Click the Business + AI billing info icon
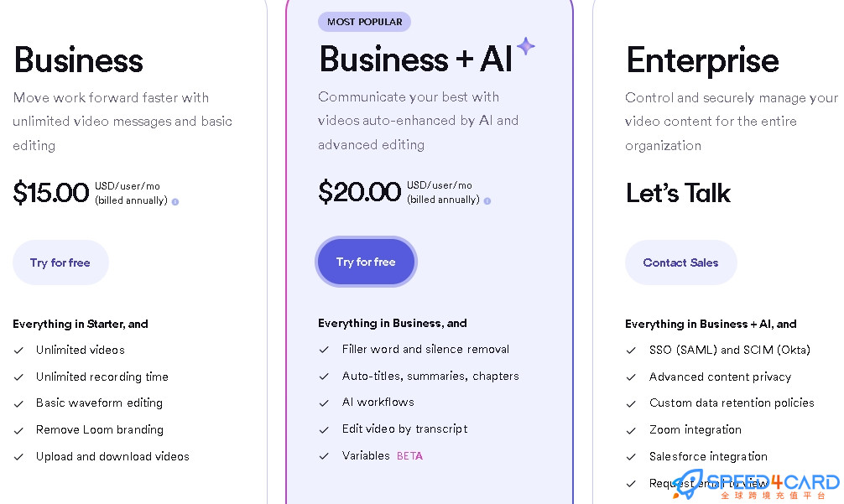Image resolution: width=844 pixels, height=504 pixels. point(487,201)
